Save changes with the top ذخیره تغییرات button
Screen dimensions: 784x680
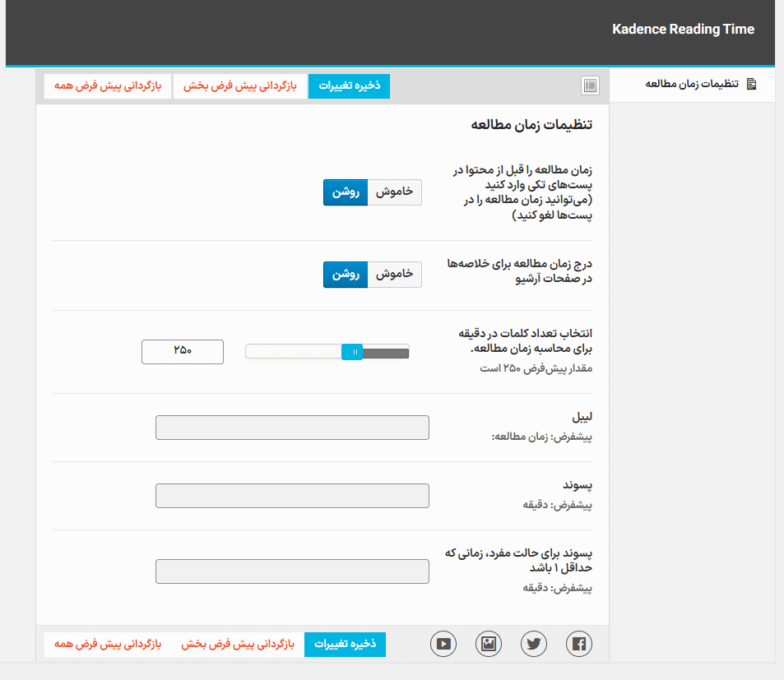[349, 86]
